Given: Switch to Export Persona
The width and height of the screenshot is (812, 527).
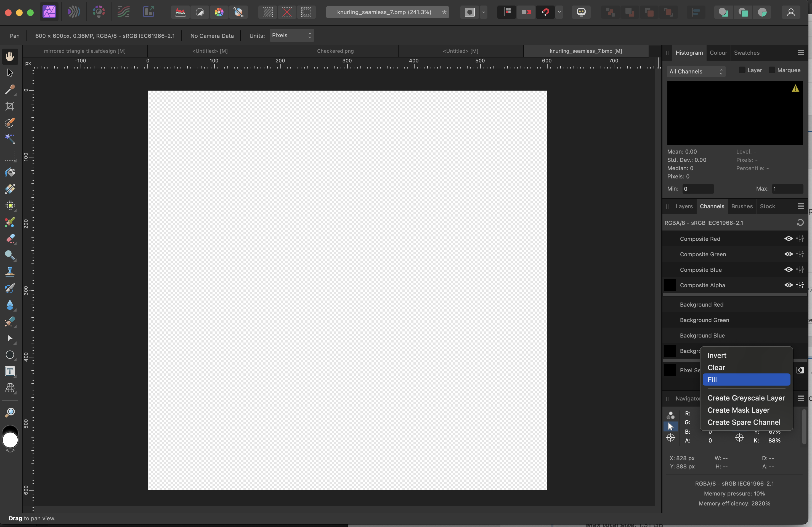Looking at the screenshot, I should (148, 12).
